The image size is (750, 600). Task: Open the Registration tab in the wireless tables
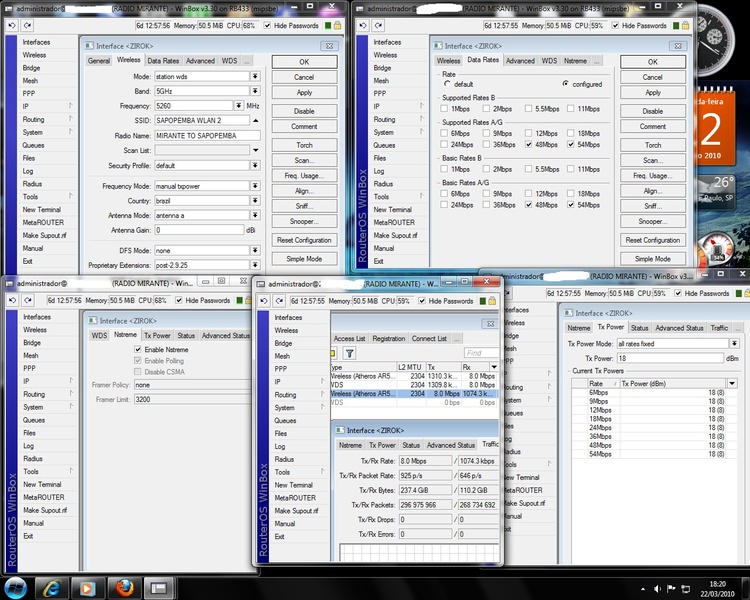click(388, 338)
